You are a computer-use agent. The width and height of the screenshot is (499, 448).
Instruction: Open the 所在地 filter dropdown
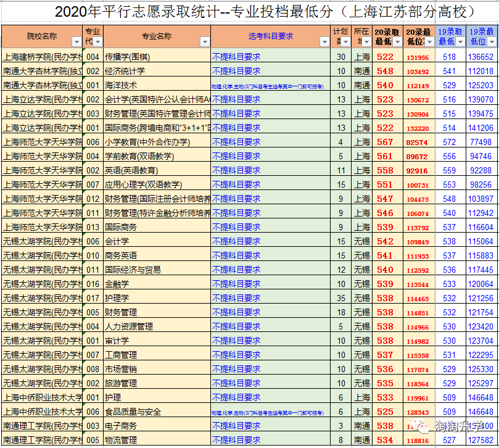367,42
